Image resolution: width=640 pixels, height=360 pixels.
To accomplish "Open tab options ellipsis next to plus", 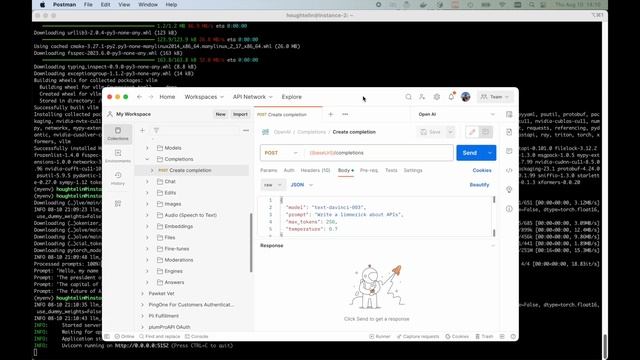I will [x=345, y=114].
